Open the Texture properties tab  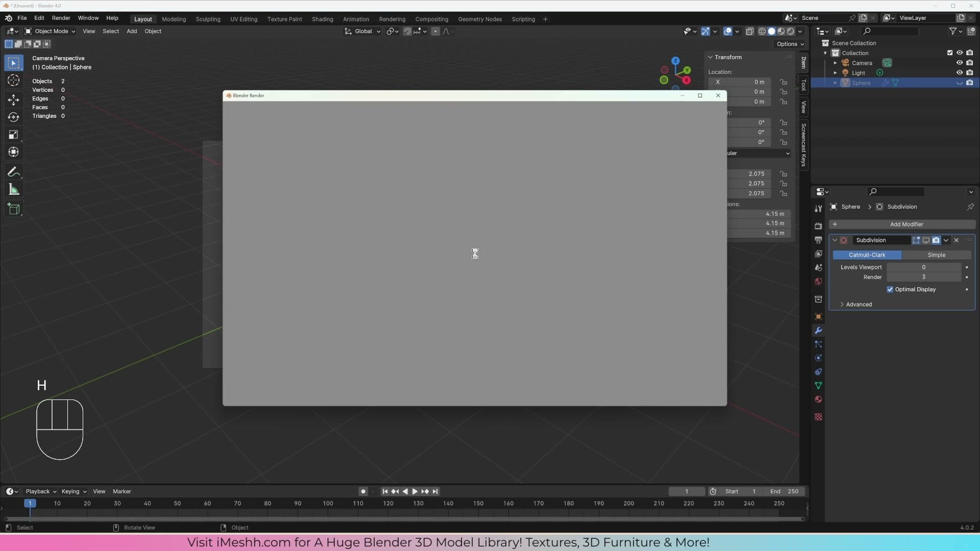click(818, 417)
